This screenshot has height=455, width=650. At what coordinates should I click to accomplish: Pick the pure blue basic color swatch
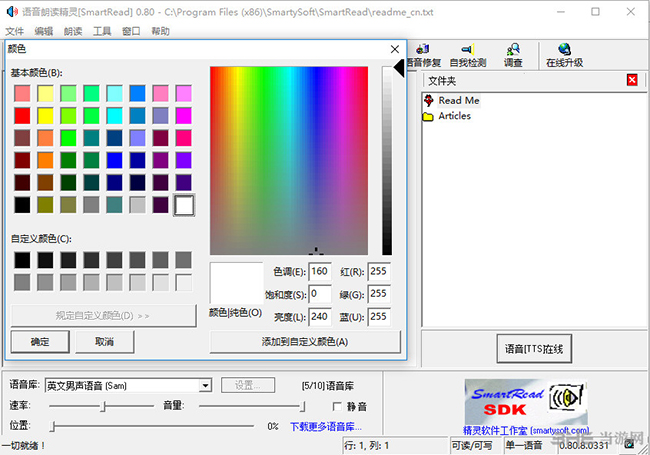point(114,160)
